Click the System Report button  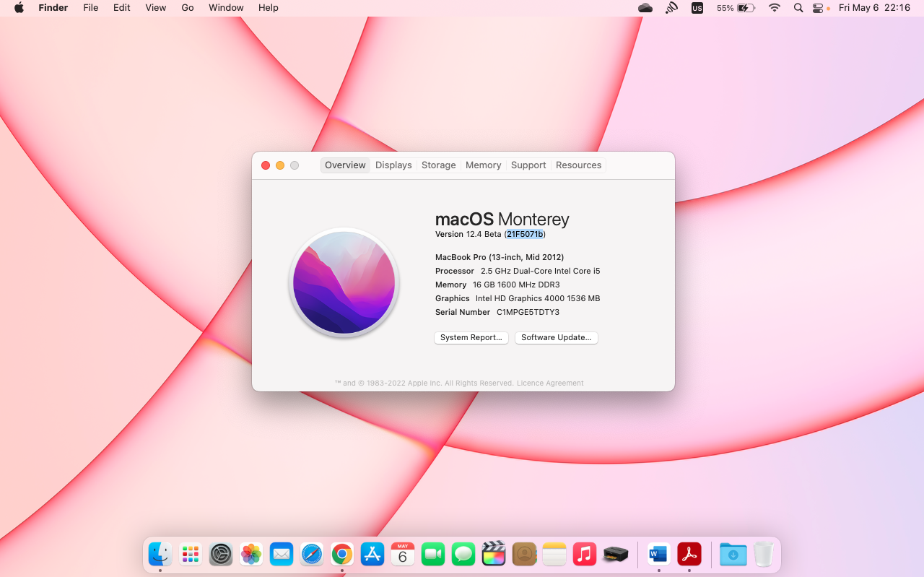coord(471,338)
